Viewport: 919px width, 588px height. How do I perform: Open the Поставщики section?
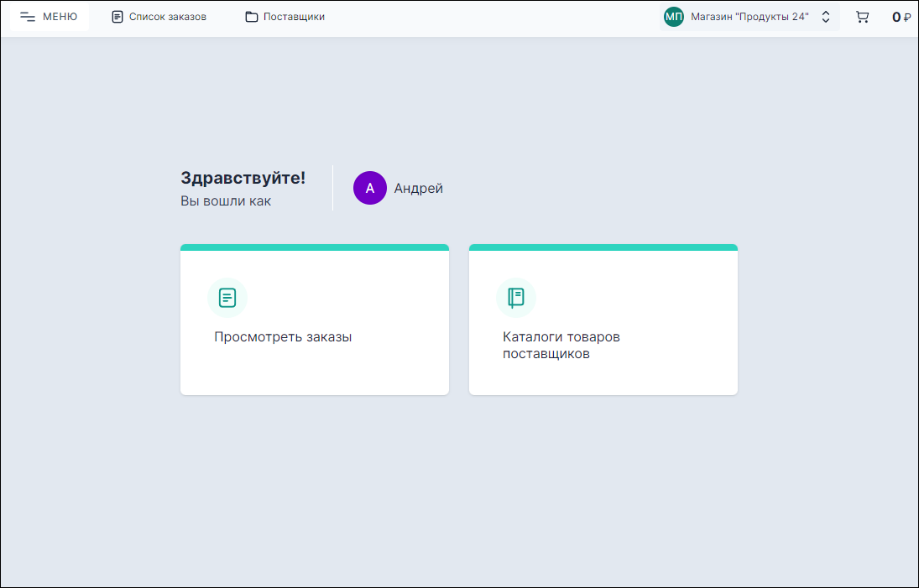click(285, 15)
